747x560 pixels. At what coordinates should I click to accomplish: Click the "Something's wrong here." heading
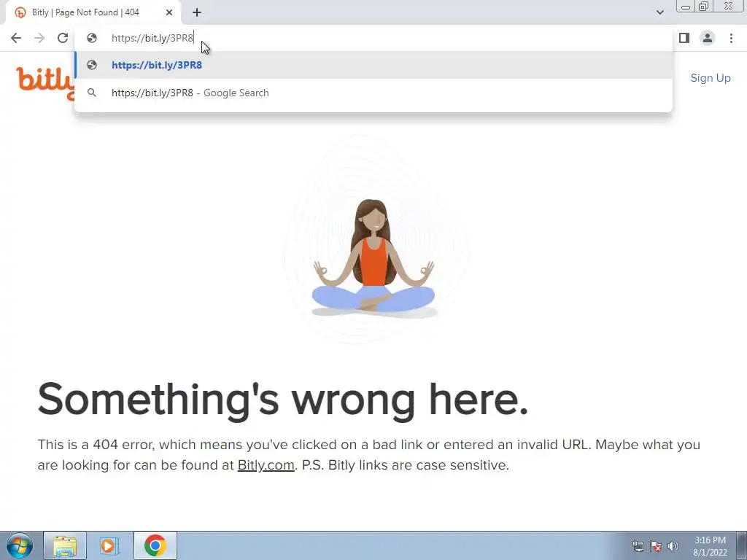pyautogui.click(x=283, y=400)
